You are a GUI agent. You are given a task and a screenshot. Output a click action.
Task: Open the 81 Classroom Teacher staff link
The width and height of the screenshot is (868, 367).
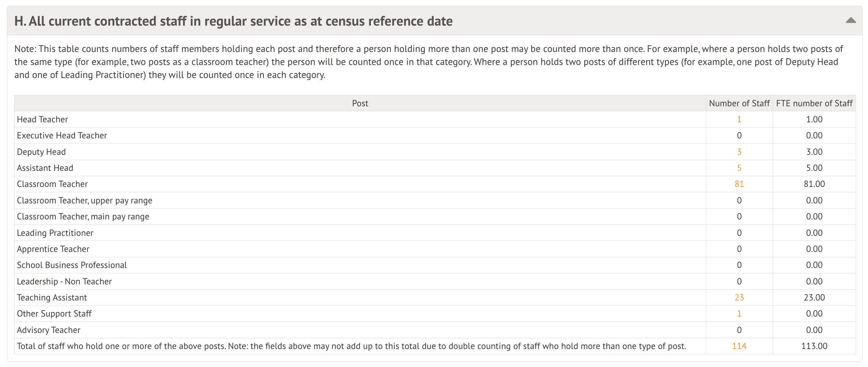click(739, 184)
